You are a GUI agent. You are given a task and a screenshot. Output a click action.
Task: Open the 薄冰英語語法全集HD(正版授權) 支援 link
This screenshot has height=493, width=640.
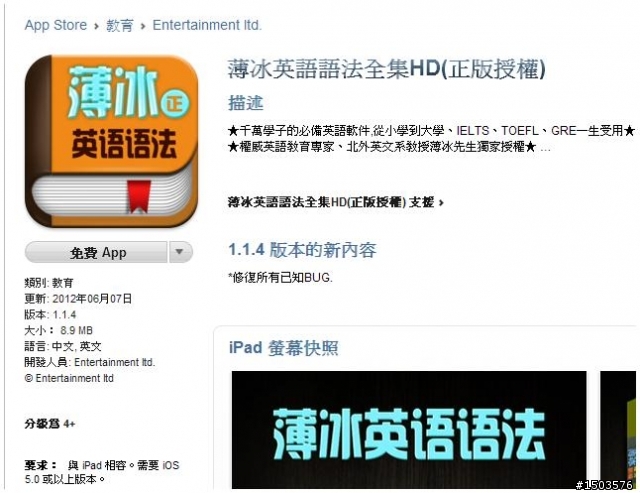331,202
